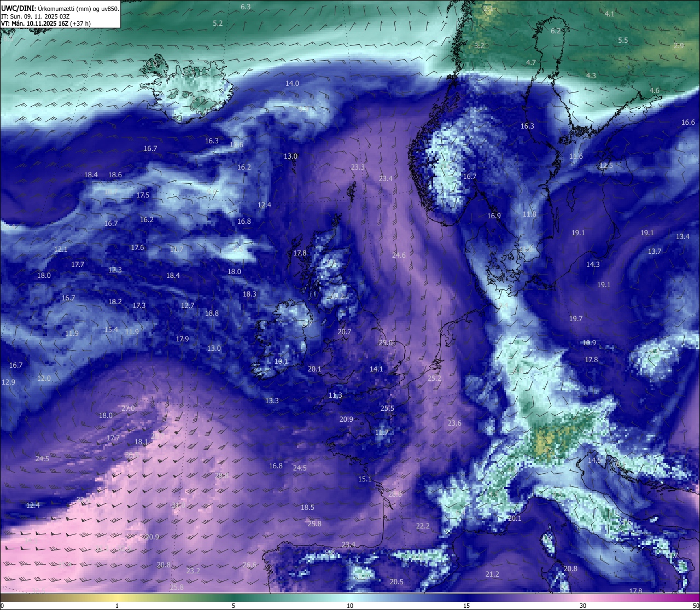Click the '26.6' map value
Viewport: 700px width, 610px height.
(x=249, y=565)
